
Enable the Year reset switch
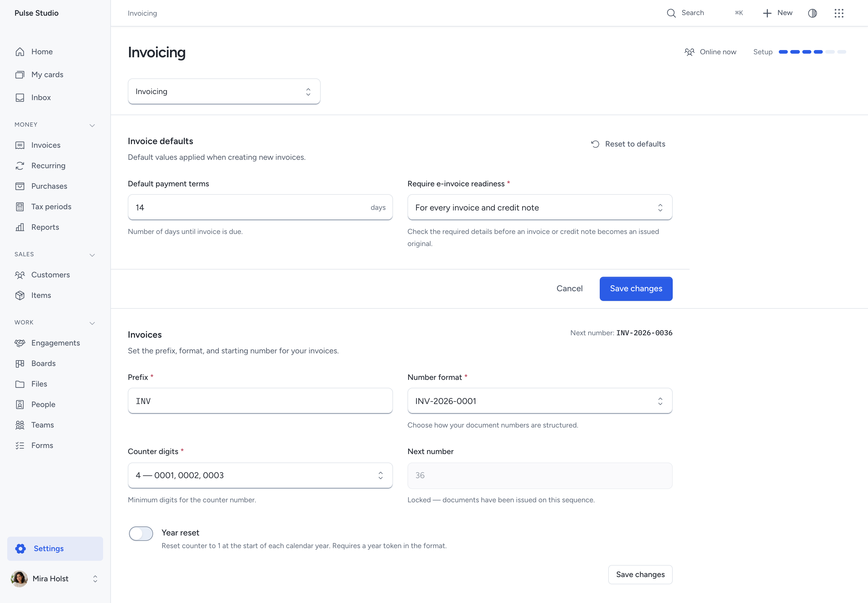pos(141,533)
